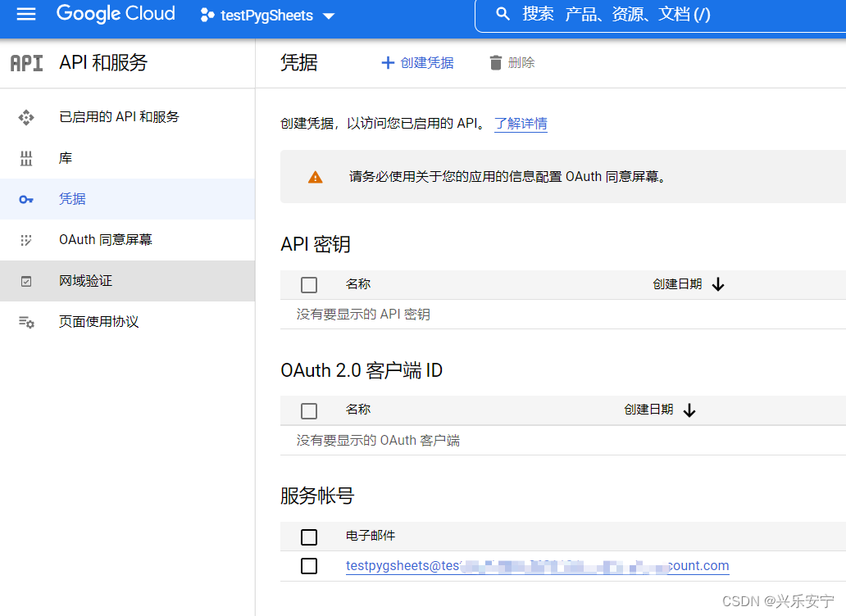The height and width of the screenshot is (616, 846).
Task: Click the sort arrow in API 密钥 table
Action: click(717, 284)
